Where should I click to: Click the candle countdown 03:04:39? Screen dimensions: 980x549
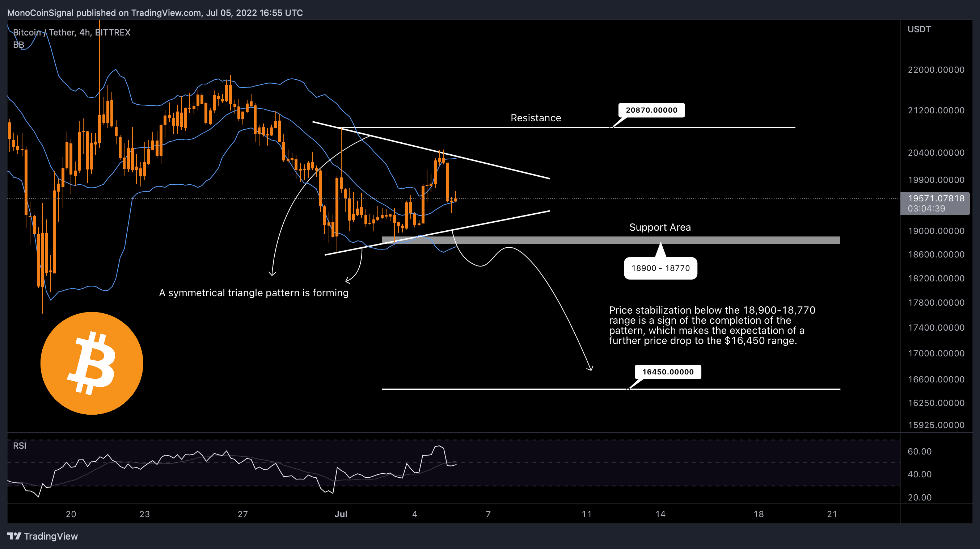point(926,209)
